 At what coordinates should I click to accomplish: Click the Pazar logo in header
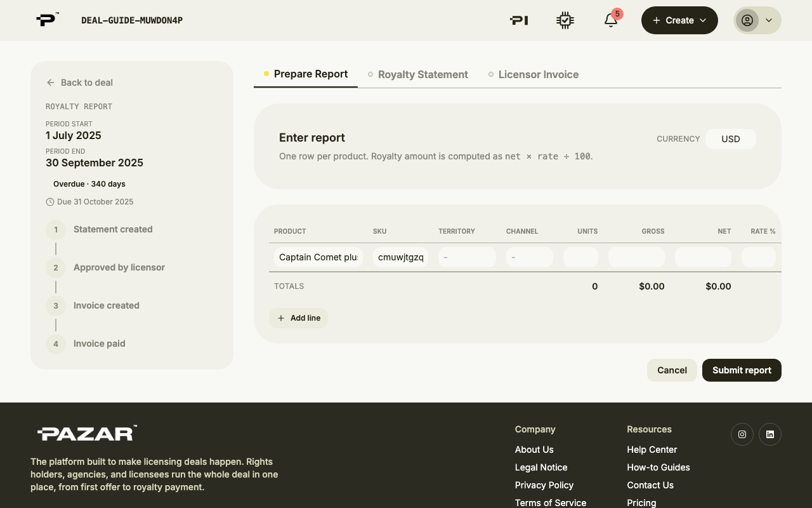(48, 20)
